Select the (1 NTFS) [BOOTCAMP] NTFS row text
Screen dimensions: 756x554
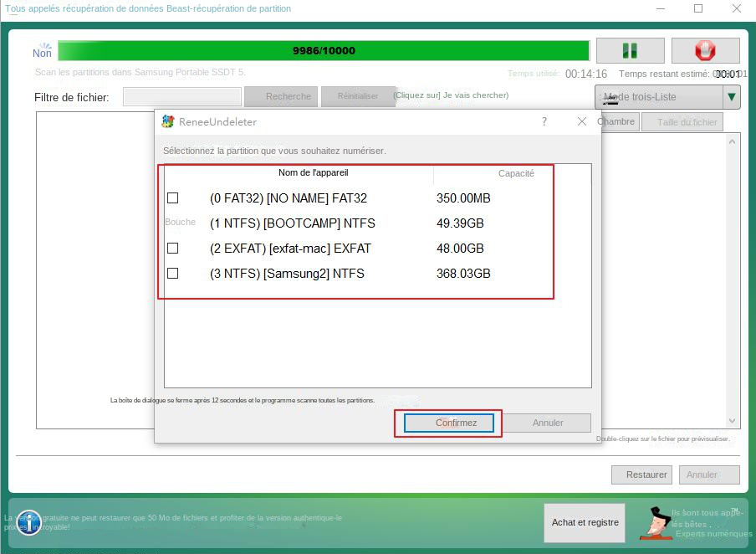(x=292, y=223)
